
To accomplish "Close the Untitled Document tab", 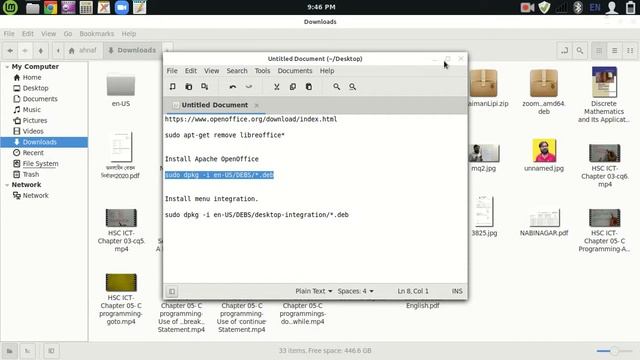I will (x=256, y=105).
